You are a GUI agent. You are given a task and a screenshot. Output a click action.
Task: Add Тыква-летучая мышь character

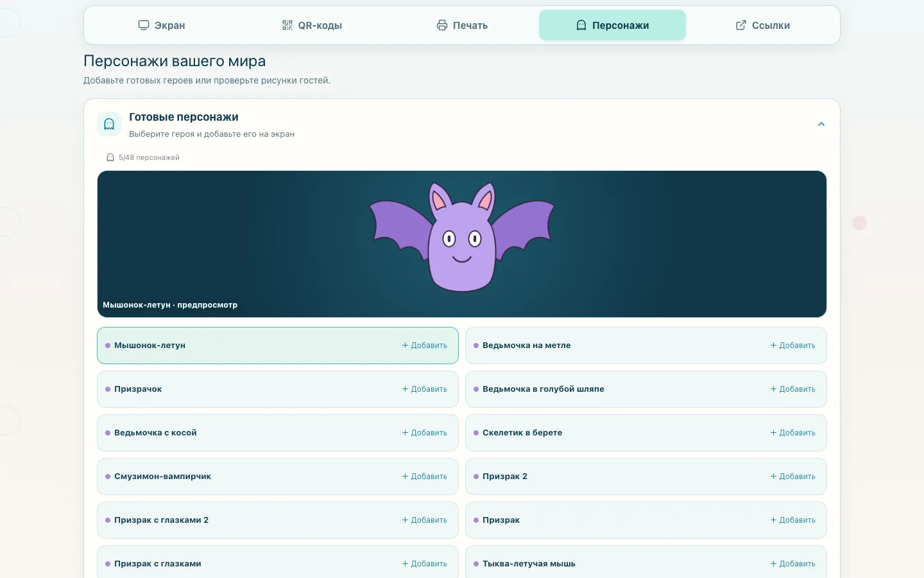[x=793, y=564]
